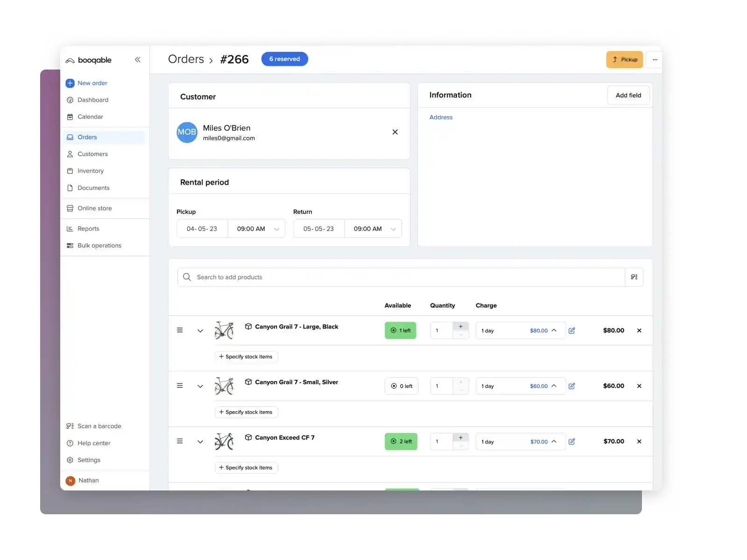The width and height of the screenshot is (747, 560).
Task: Remove customer Miles O'Brien from order
Action: (x=395, y=132)
